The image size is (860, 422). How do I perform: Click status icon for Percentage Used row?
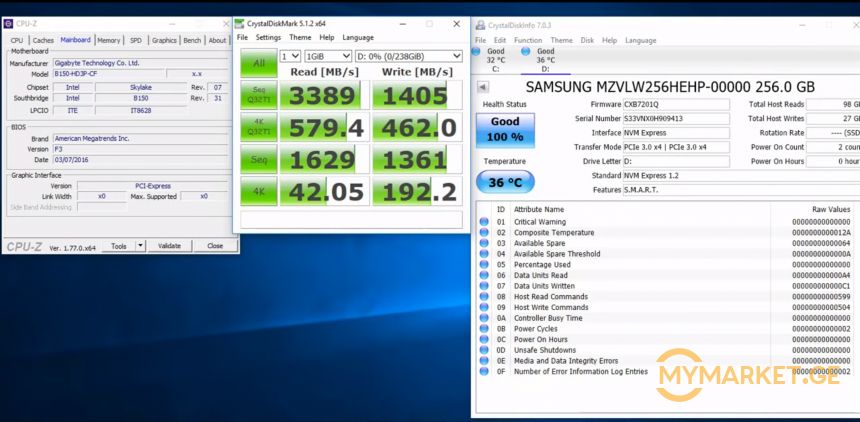(x=484, y=265)
